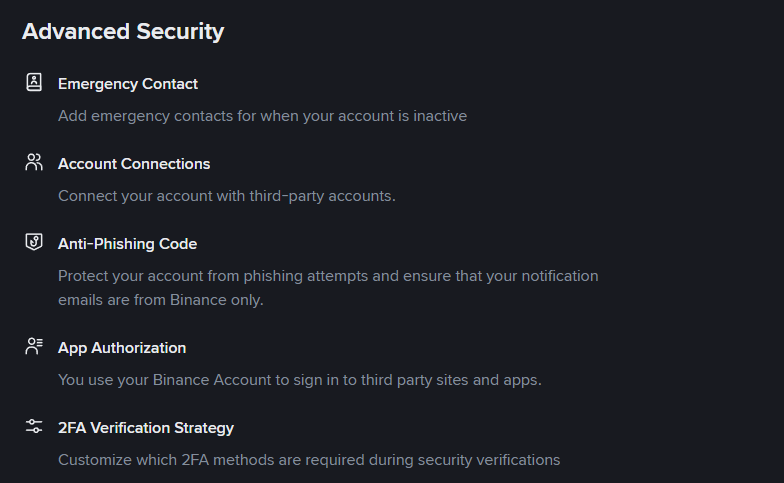784x483 pixels.
Task: Click "Customize which 2FA methods" description text
Action: click(308, 460)
